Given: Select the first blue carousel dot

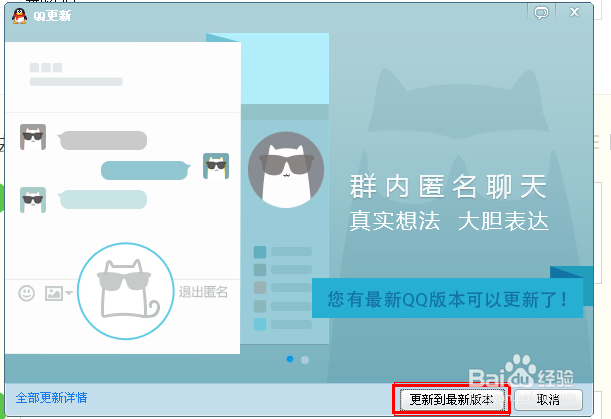Looking at the screenshot, I should tap(290, 359).
